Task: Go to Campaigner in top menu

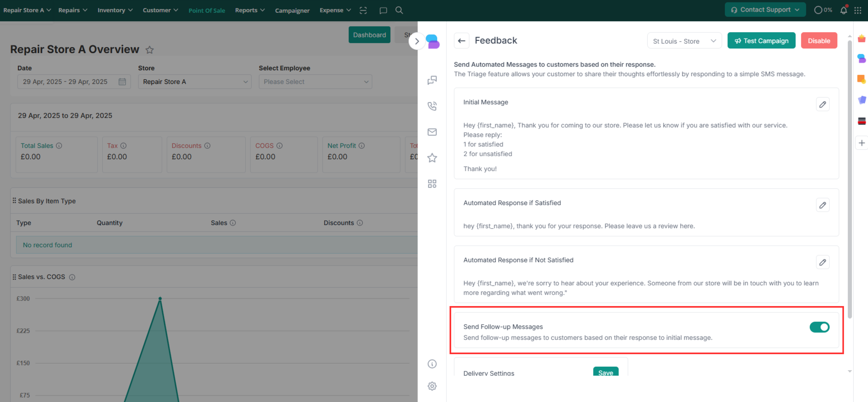Action: 292,11
